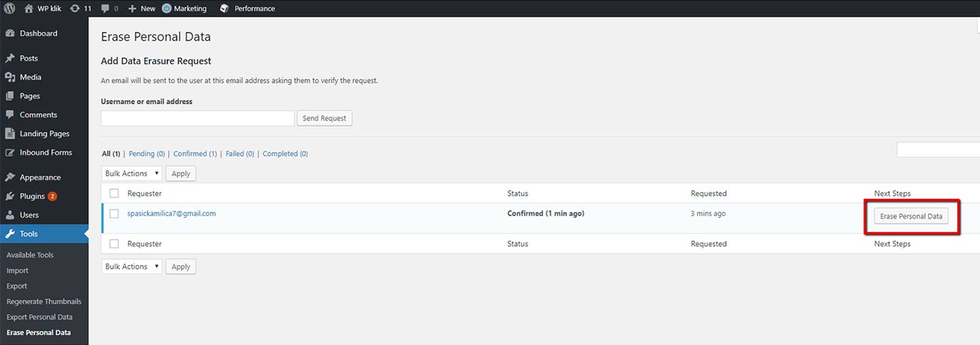The height and width of the screenshot is (345, 980).
Task: Click the top Apply button
Action: click(181, 173)
